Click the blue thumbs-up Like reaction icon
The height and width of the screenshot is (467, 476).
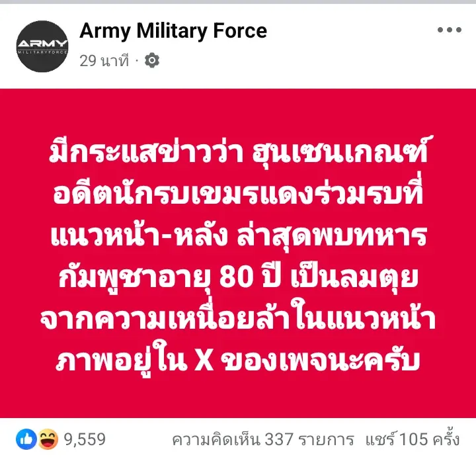pos(26,439)
